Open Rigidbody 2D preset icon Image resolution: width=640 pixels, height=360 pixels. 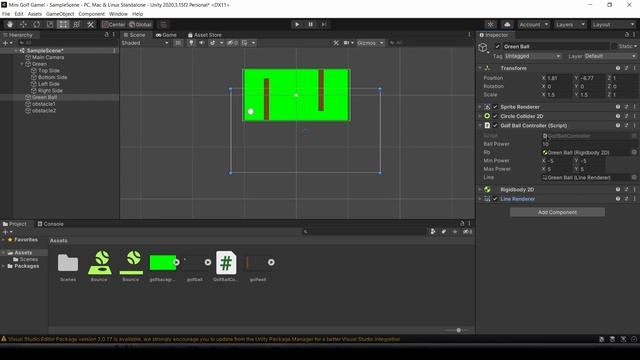(626, 189)
